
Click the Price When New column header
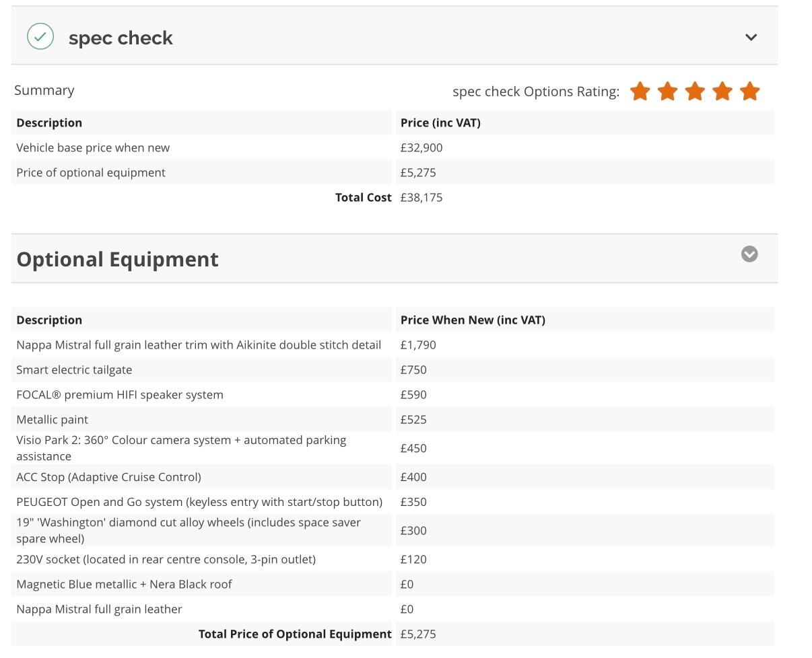473,320
